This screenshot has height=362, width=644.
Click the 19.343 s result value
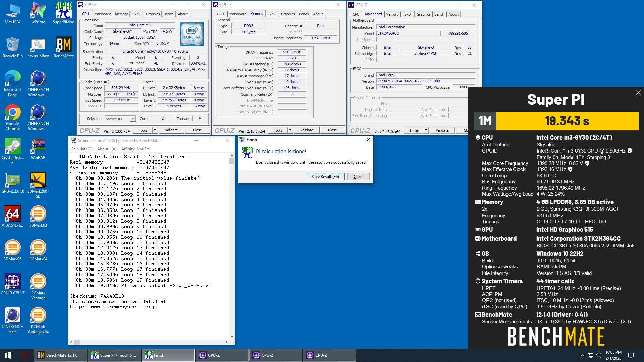[567, 121]
